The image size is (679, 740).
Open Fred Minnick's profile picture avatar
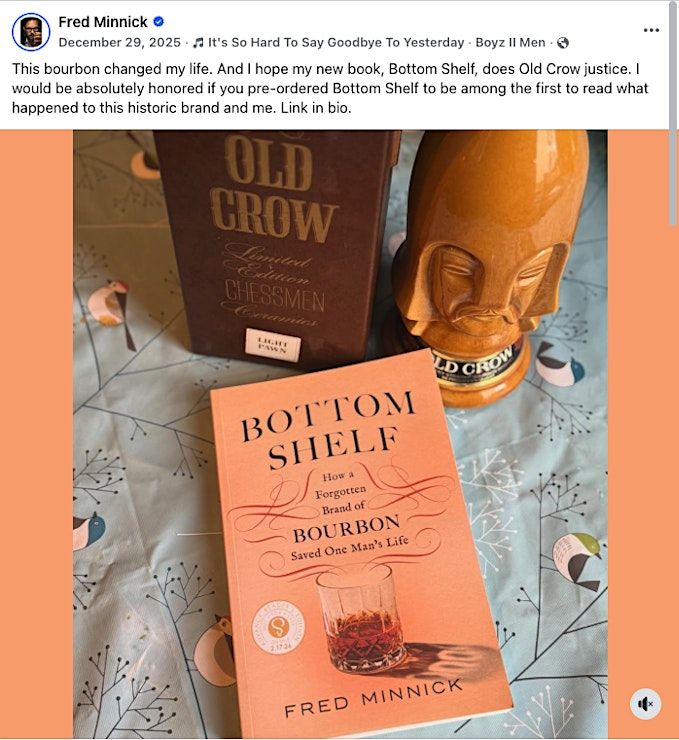[31, 32]
